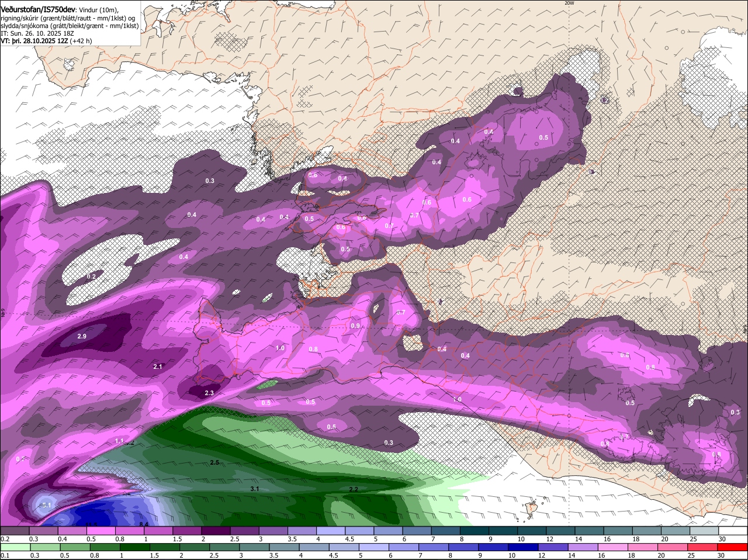Click the 2.5 value in the green rain area
The height and width of the screenshot is (560, 748).
coord(214,462)
